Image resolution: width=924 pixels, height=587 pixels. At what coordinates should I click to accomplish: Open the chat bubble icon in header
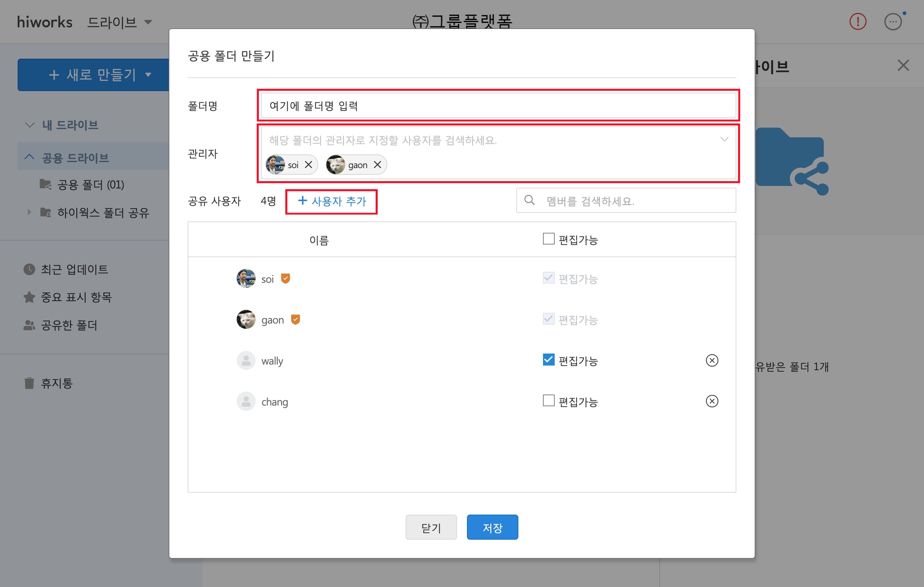pos(893,21)
